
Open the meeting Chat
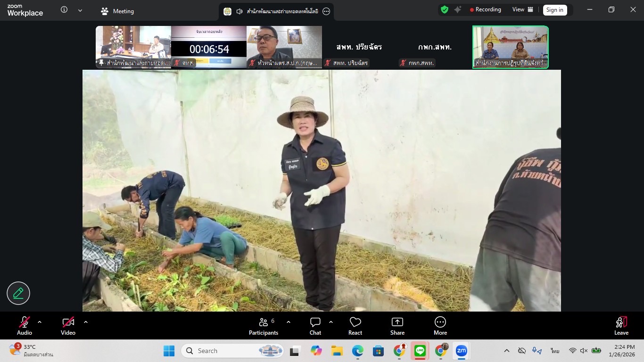pyautogui.click(x=315, y=325)
